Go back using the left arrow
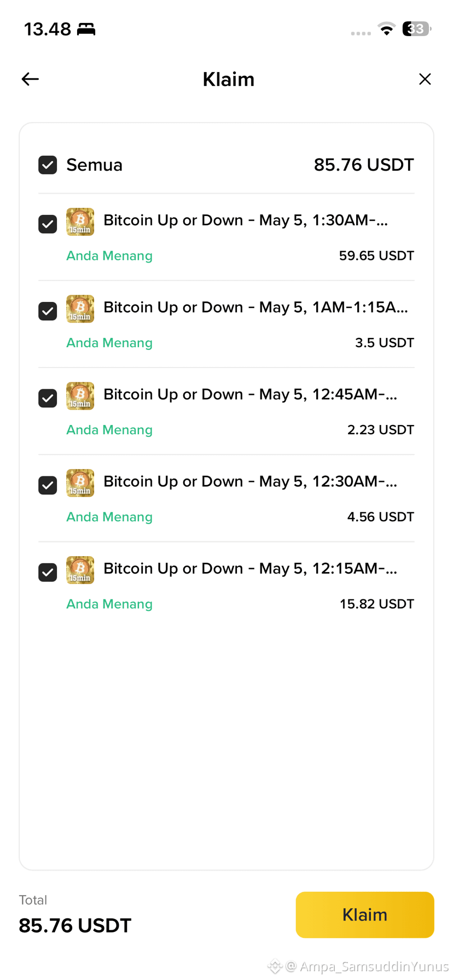The image size is (453, 980). coord(30,79)
